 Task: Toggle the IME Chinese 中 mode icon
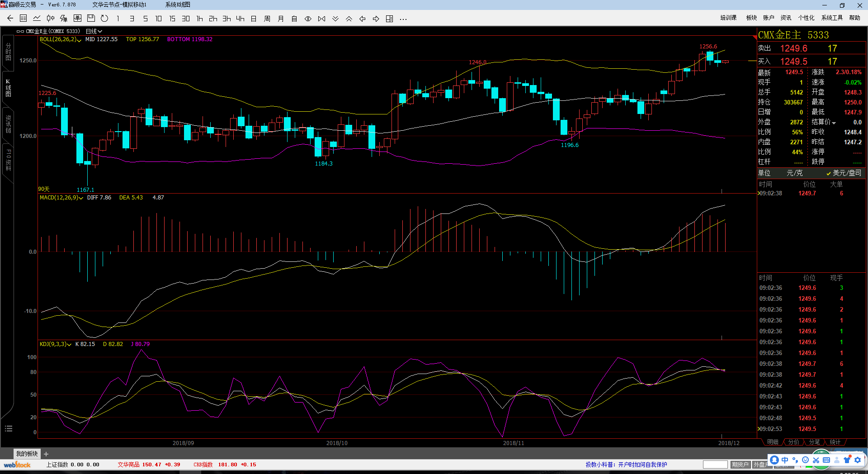[x=785, y=460]
